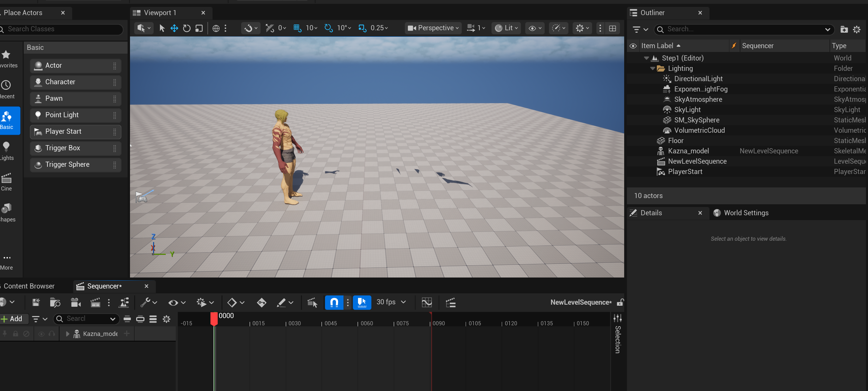Select the scale transform tool in viewport
Viewport: 868px width, 391px height.
point(199,28)
